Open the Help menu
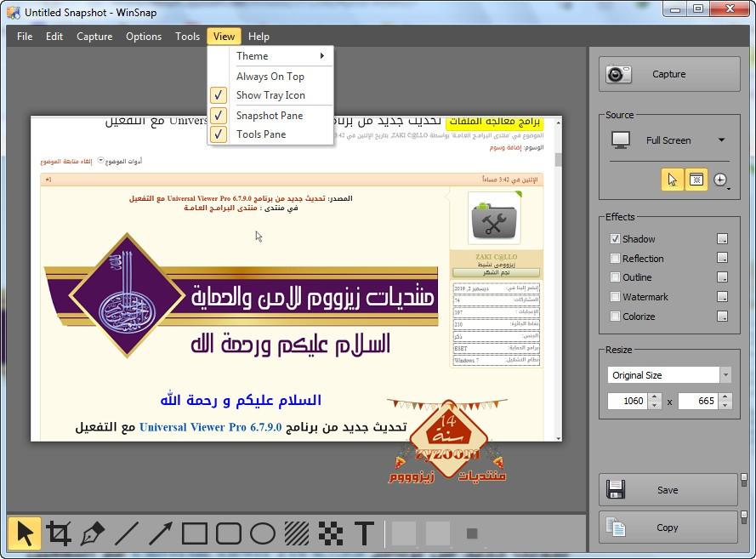 click(259, 37)
